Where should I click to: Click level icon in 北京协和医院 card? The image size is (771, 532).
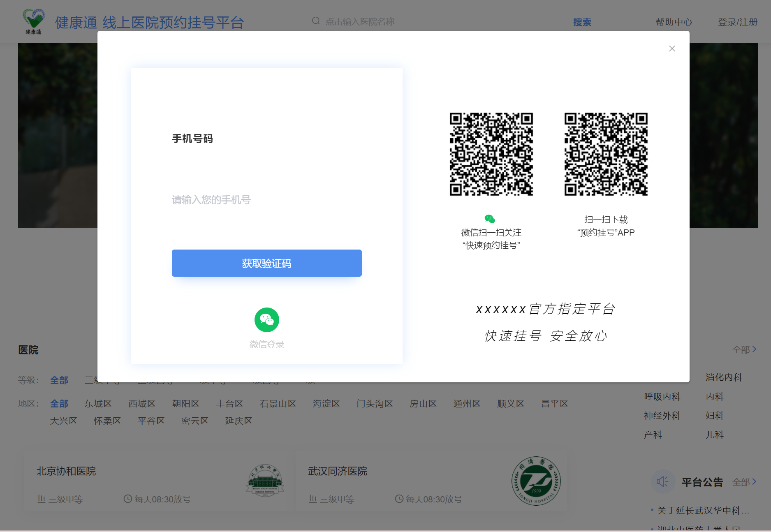[42, 499]
